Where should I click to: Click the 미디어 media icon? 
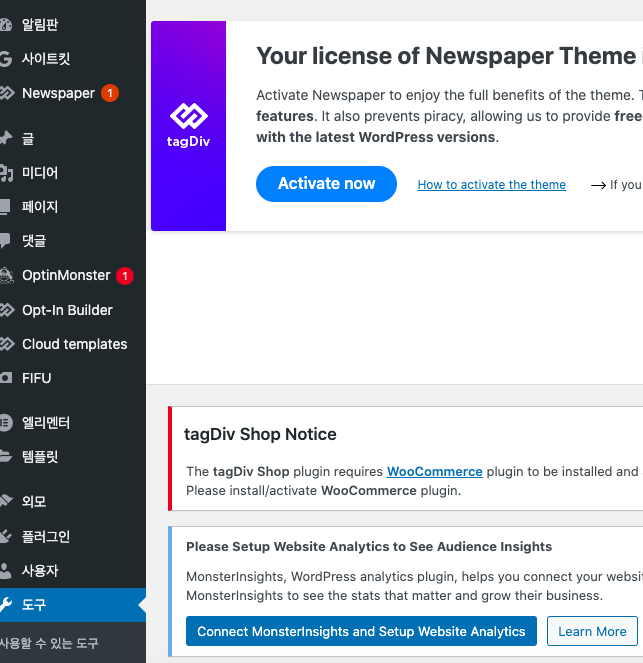[6, 173]
